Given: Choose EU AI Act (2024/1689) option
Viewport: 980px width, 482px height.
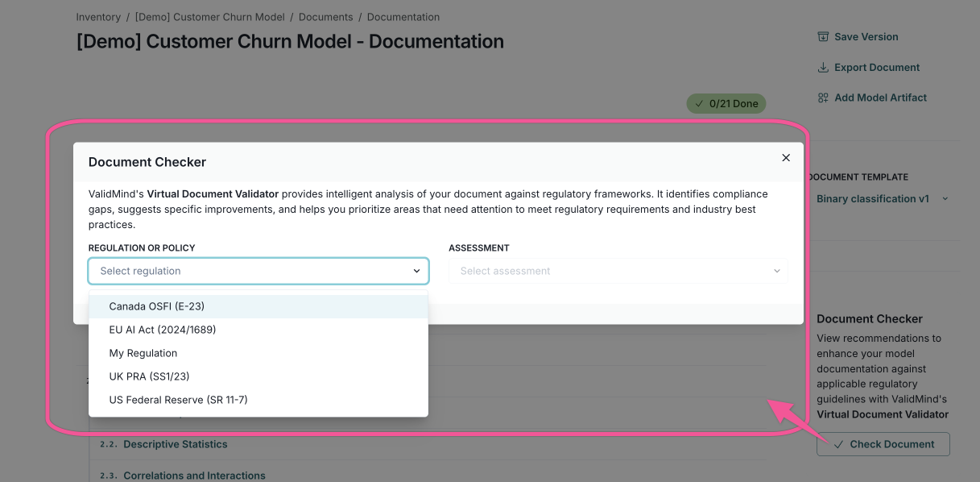Looking at the screenshot, I should click(x=163, y=330).
